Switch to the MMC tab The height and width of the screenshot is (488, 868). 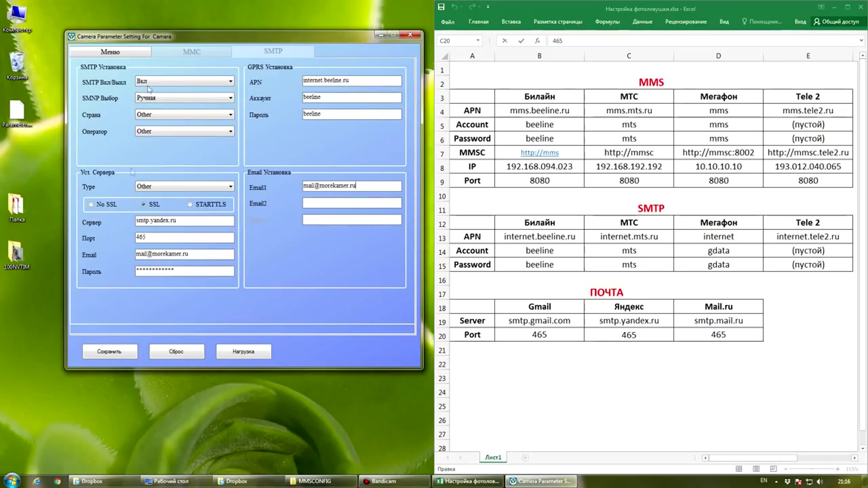[x=191, y=51]
